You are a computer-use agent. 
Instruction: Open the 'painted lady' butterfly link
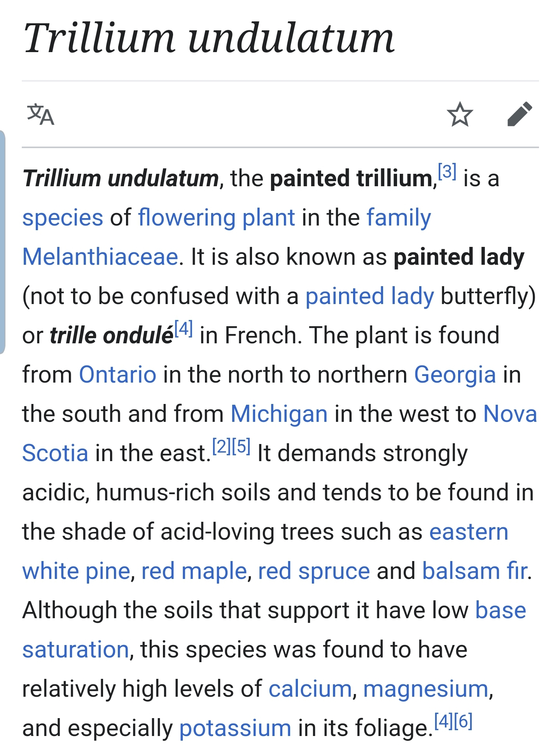369,296
